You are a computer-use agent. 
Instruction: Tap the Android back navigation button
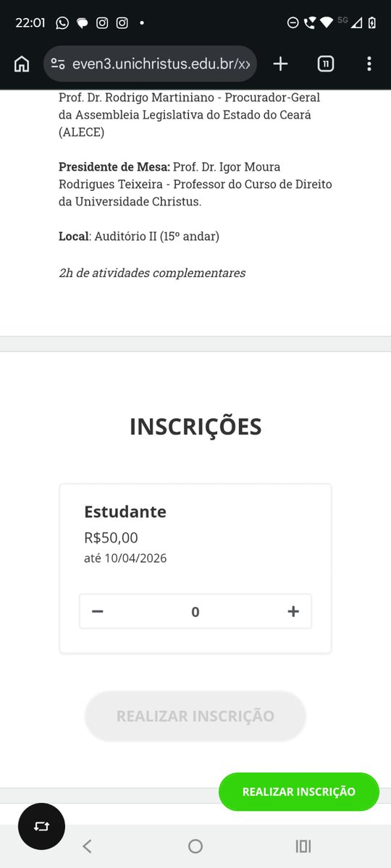tap(87, 846)
